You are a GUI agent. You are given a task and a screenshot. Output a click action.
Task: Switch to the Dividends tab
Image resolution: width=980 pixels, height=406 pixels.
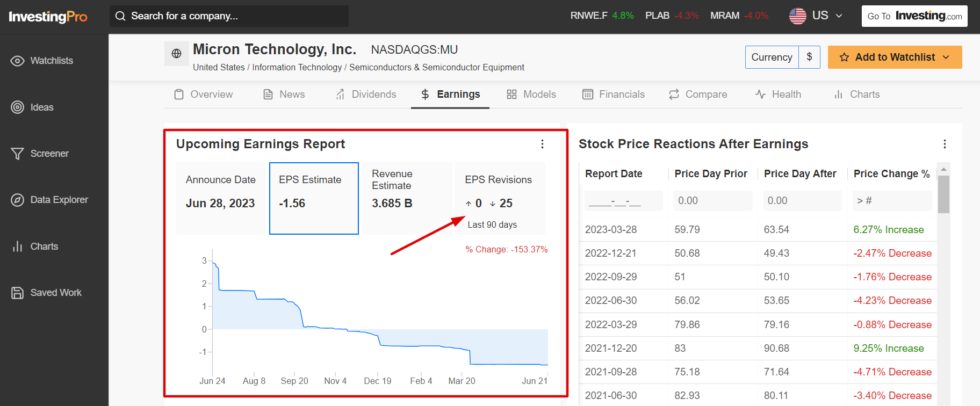pyautogui.click(x=366, y=95)
